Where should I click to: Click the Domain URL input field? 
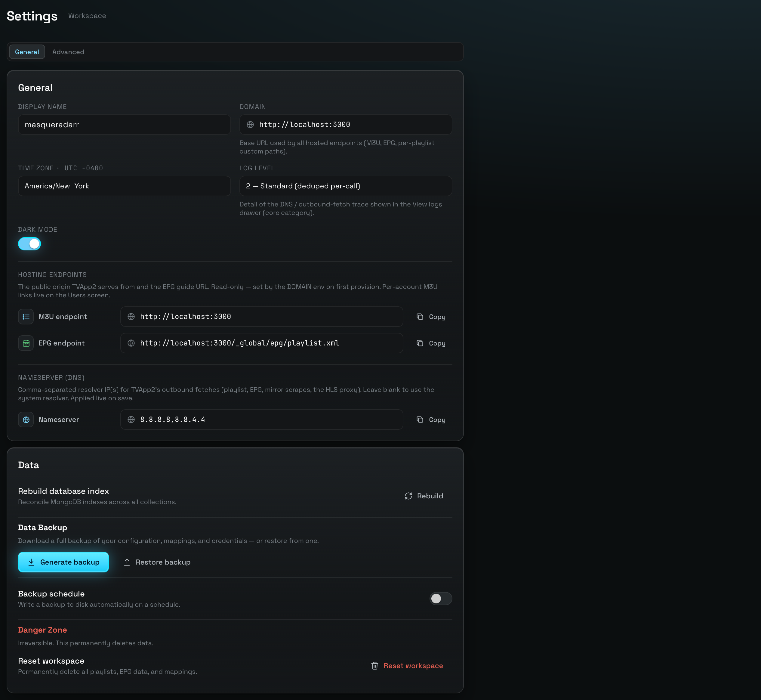coord(346,125)
